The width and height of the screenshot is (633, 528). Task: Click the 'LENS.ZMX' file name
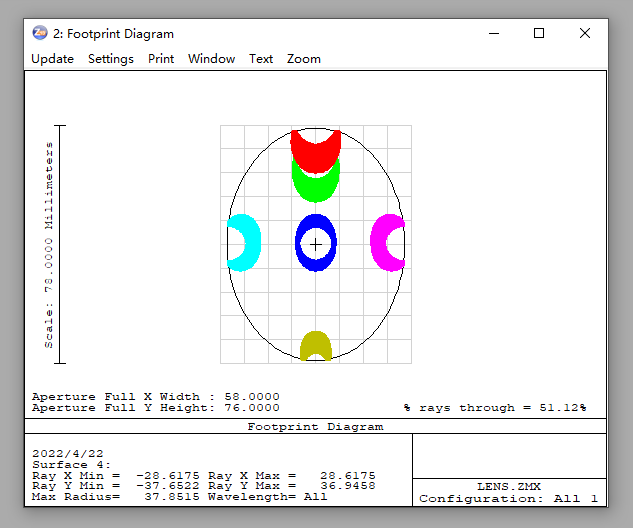[x=509, y=486]
